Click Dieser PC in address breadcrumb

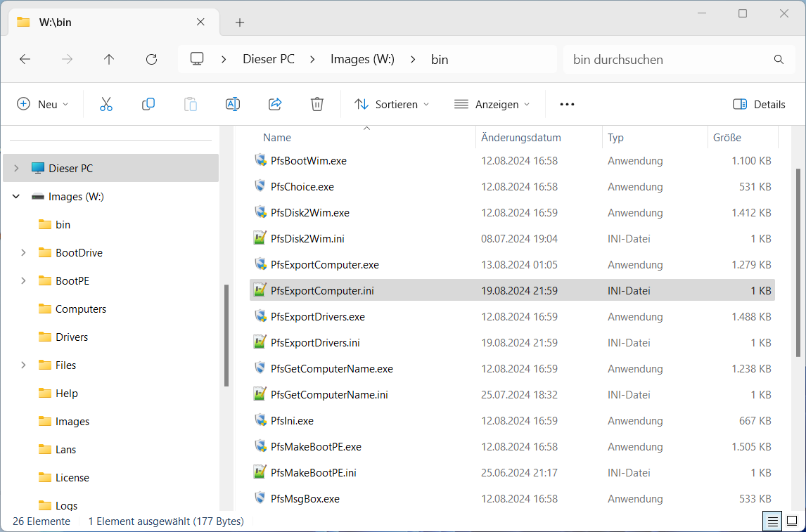[269, 60]
